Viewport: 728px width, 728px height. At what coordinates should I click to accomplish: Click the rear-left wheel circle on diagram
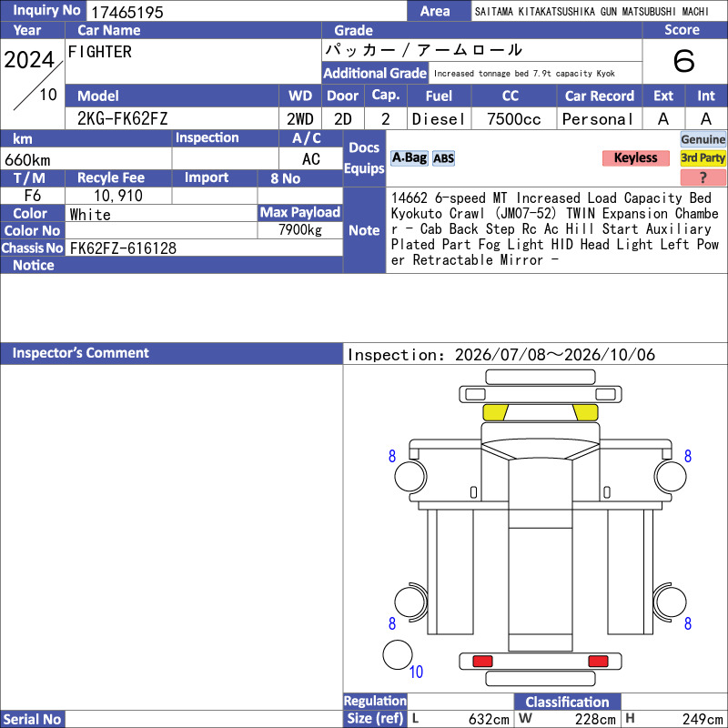pos(410,602)
